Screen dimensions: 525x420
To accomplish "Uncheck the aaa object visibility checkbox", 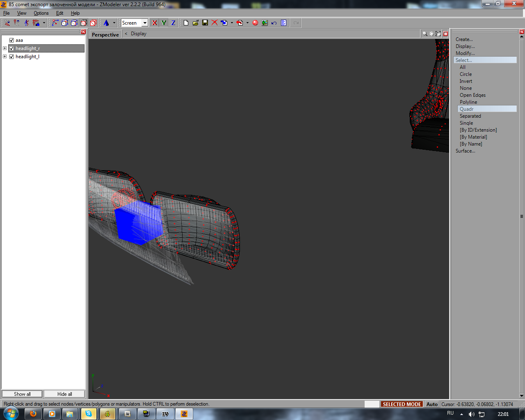I will [11, 40].
